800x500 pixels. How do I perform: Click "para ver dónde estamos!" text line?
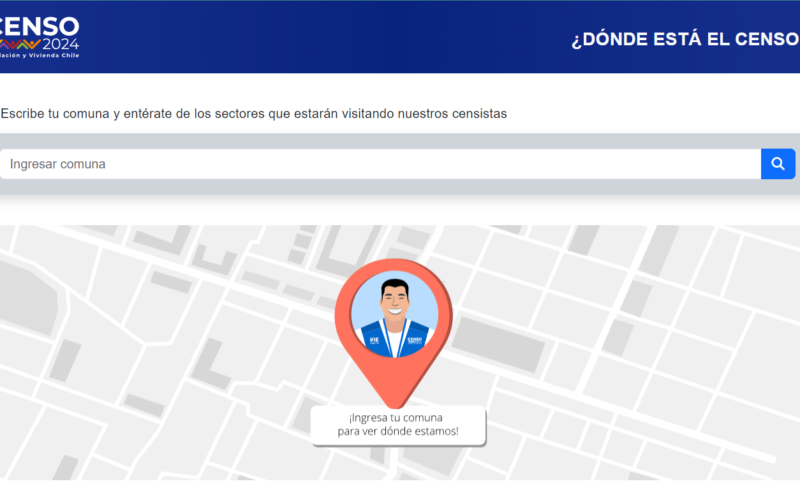tap(398, 431)
